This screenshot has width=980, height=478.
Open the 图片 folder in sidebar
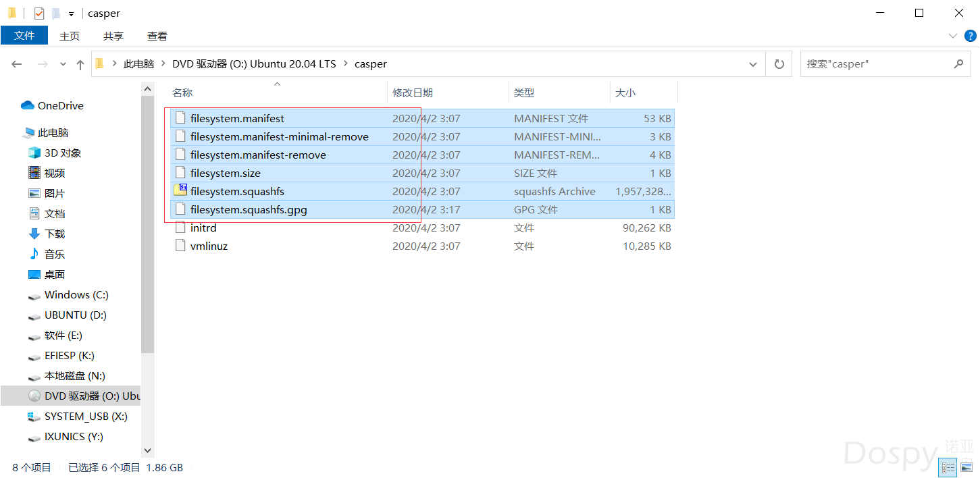(x=55, y=193)
